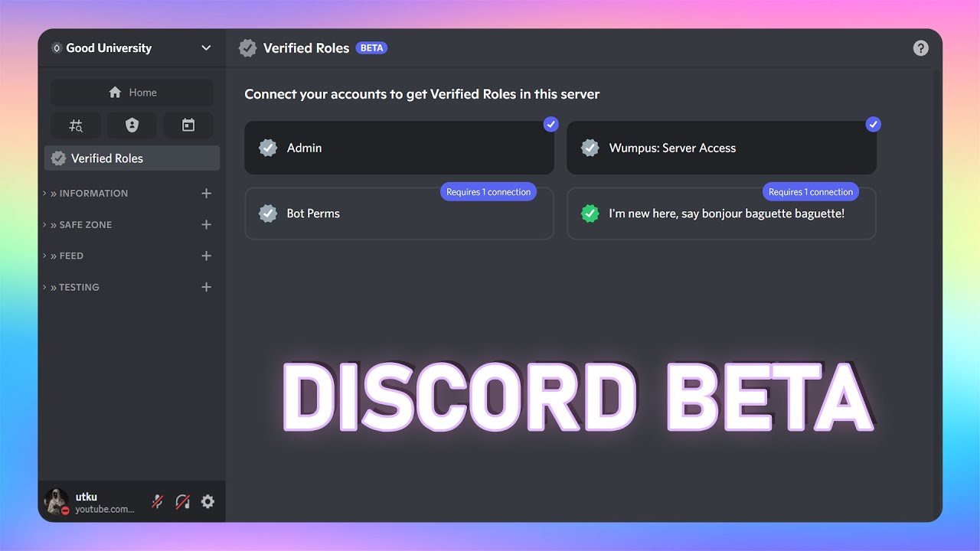Add a channel to SAFE ZONE category
Viewport: 980px width, 551px height.
tap(206, 225)
